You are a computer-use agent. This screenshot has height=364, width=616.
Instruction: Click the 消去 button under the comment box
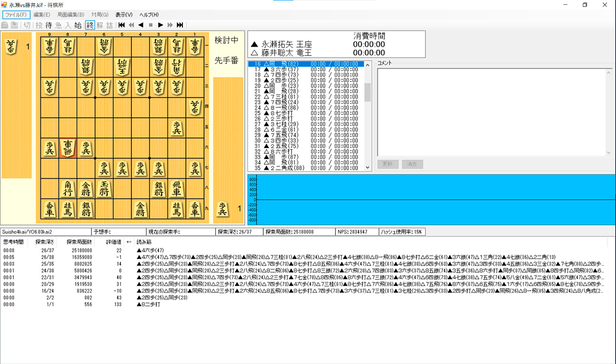(411, 164)
